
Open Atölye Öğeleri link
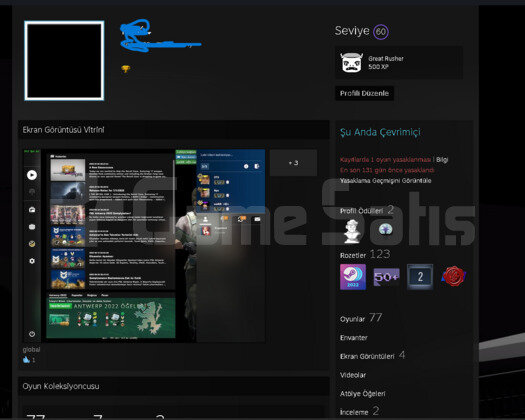363,394
